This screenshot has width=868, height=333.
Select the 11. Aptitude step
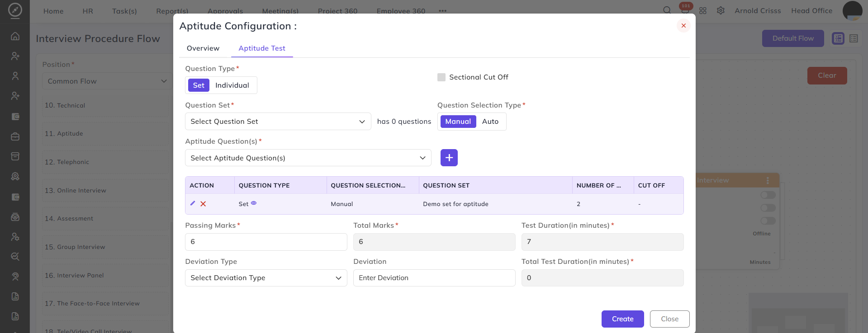[x=106, y=134]
